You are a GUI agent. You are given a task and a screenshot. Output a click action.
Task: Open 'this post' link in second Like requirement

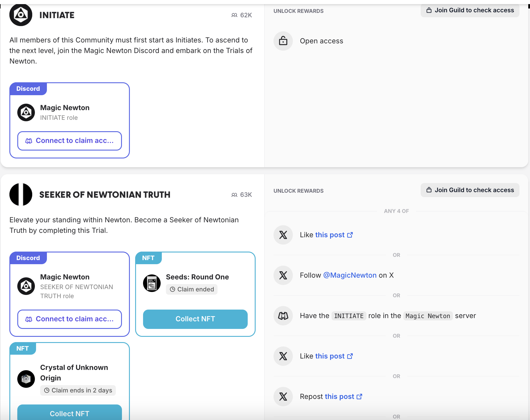[x=334, y=356]
